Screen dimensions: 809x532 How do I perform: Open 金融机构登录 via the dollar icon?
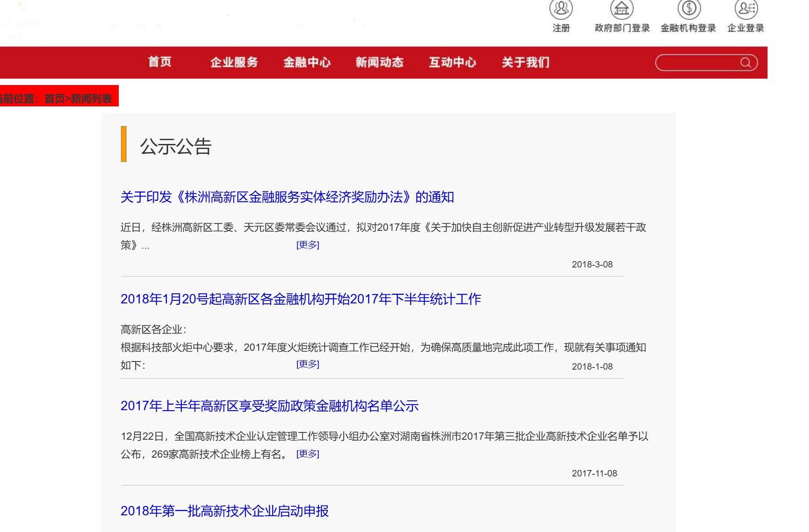click(688, 9)
